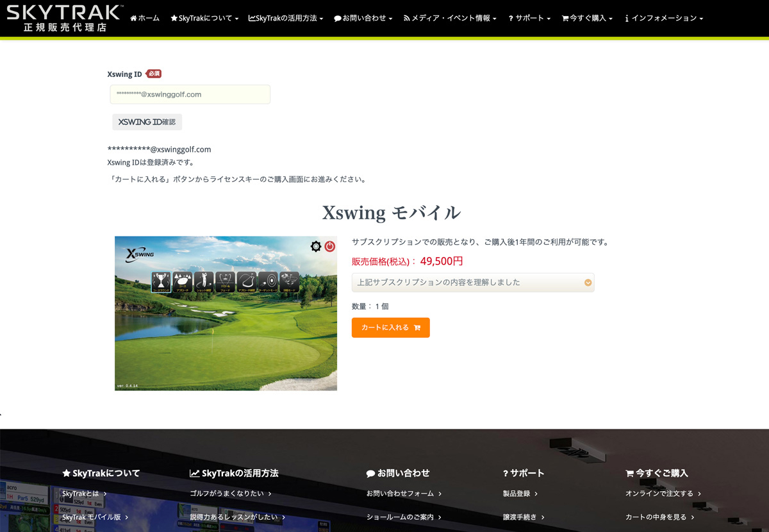Click the Xswing logo in the product image
Viewport: 769px width, 532px height.
click(x=140, y=254)
